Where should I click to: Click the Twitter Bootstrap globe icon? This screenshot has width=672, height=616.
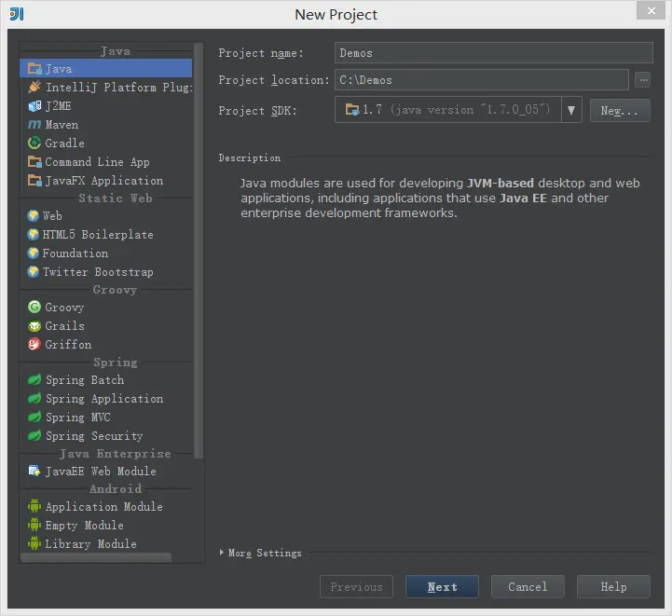[x=33, y=271]
